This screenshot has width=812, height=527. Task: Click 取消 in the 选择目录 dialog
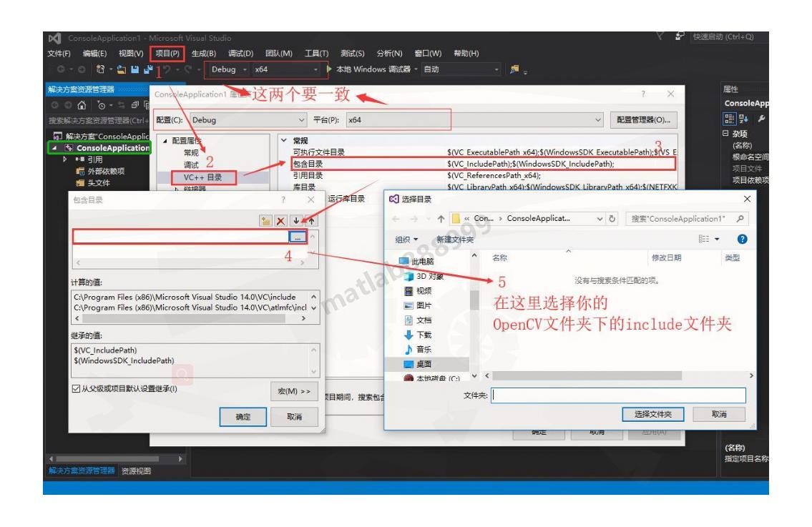click(719, 414)
